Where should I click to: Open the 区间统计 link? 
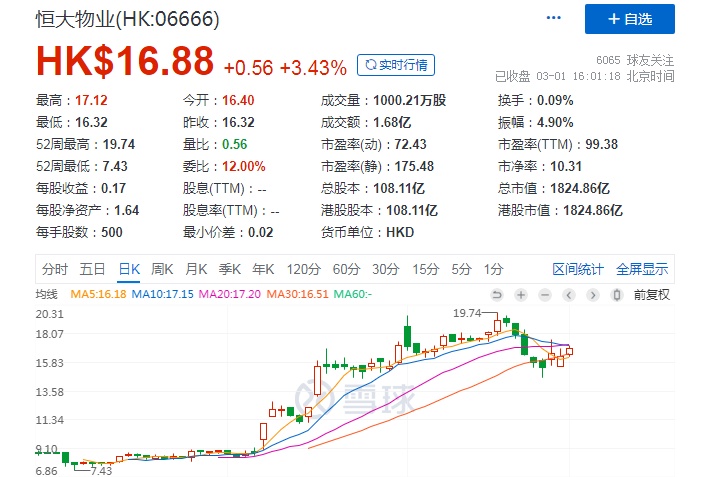point(578,269)
